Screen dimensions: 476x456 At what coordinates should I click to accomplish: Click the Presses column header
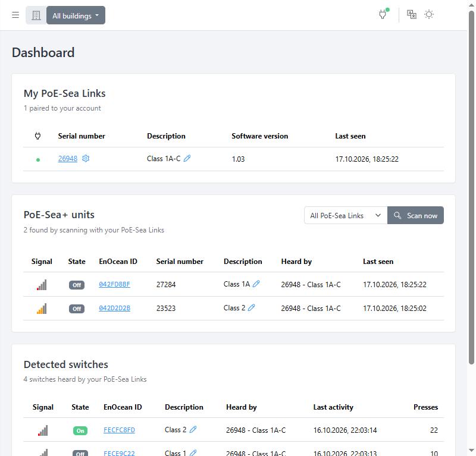425,407
